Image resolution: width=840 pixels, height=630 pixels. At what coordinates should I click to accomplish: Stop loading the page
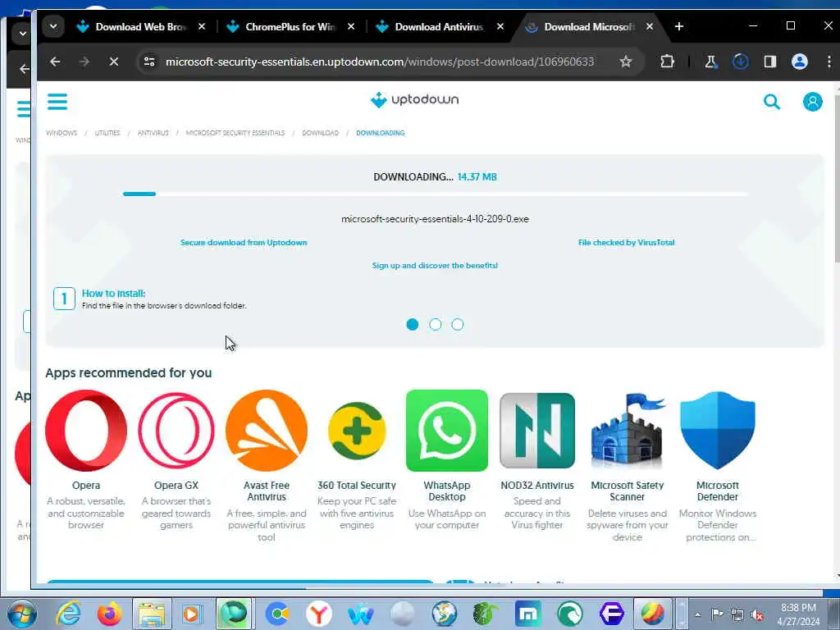pyautogui.click(x=113, y=62)
